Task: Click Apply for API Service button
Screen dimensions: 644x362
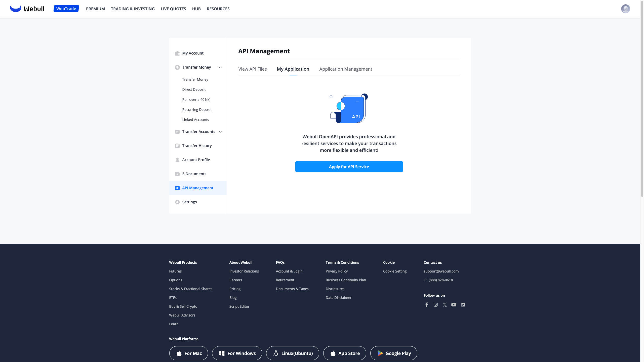Action: pyautogui.click(x=349, y=167)
